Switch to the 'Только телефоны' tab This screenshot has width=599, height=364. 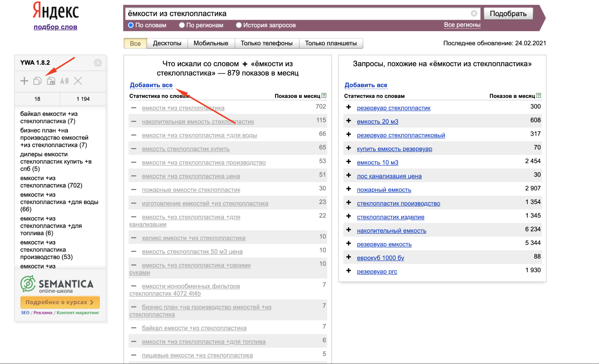pyautogui.click(x=267, y=43)
